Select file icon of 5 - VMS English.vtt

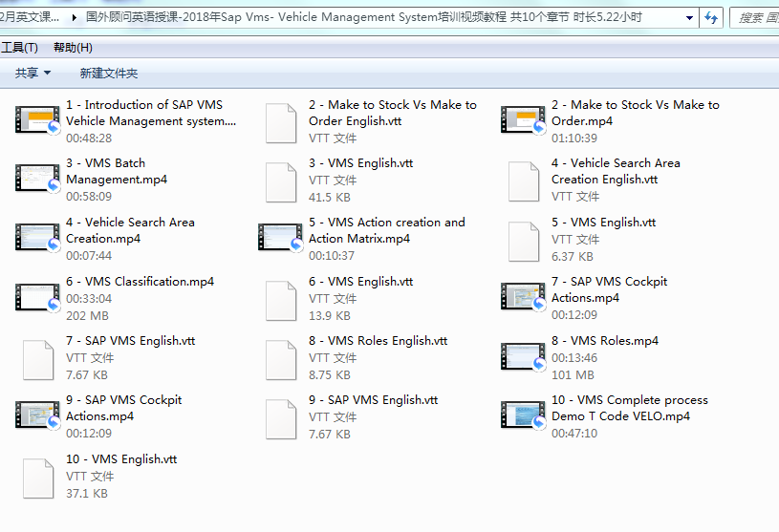point(524,242)
